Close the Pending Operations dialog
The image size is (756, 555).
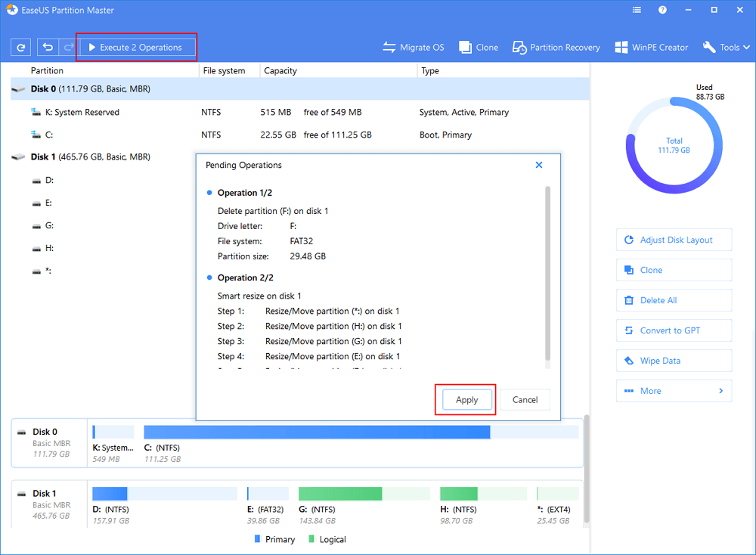pyautogui.click(x=539, y=165)
